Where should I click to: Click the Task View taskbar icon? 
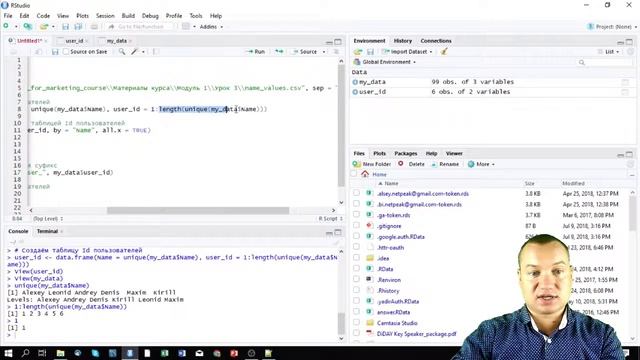click(x=42, y=353)
